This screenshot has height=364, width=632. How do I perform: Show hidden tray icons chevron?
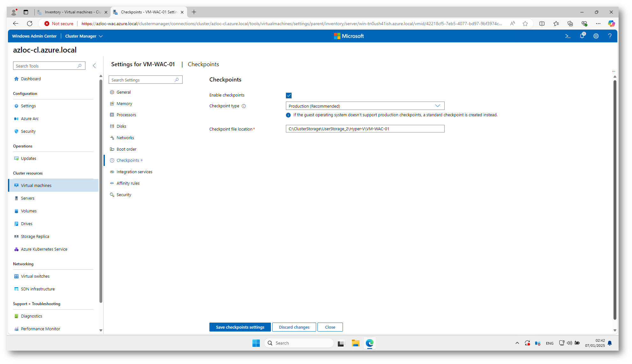pos(517,343)
